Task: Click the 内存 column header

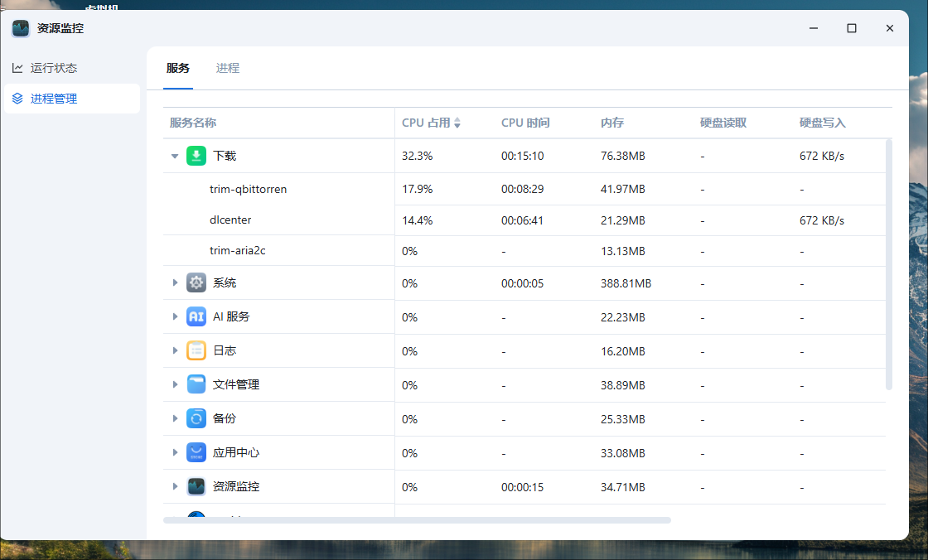Action: (x=612, y=123)
